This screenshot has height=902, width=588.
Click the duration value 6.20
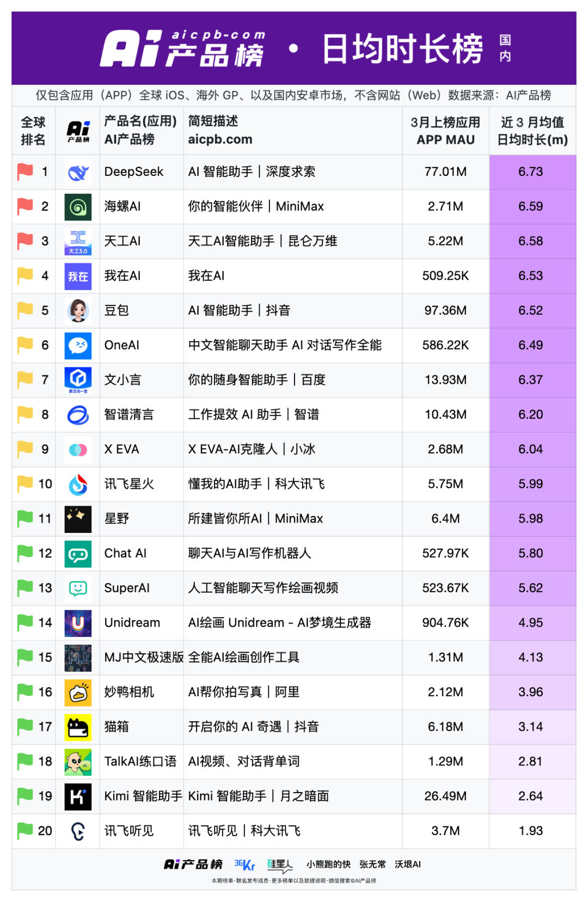(x=531, y=415)
